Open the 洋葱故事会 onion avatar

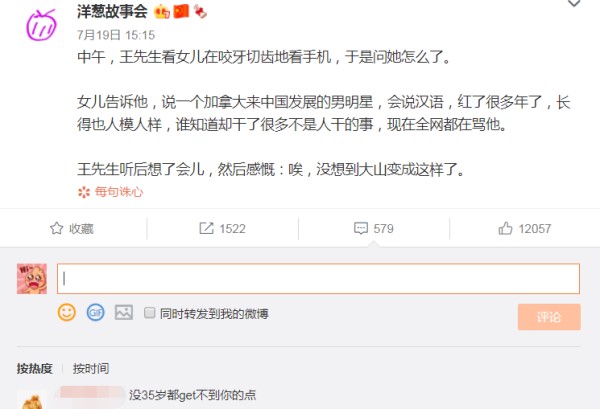(x=41, y=25)
